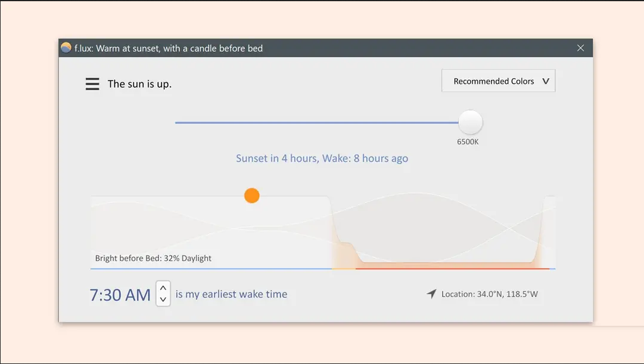The image size is (644, 364).
Task: Decrease wake time with down arrow
Action: click(x=163, y=300)
